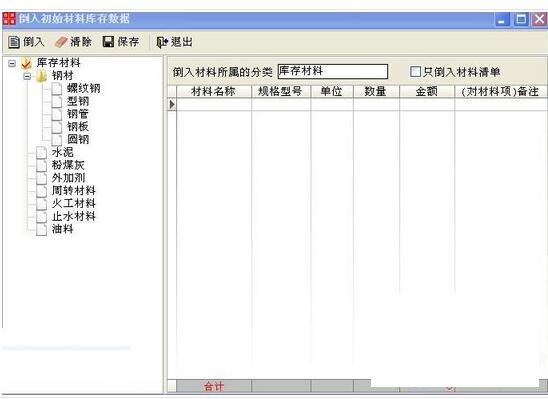Select the 火工材料 tree item
This screenshot has height=399, width=548.
click(x=73, y=203)
